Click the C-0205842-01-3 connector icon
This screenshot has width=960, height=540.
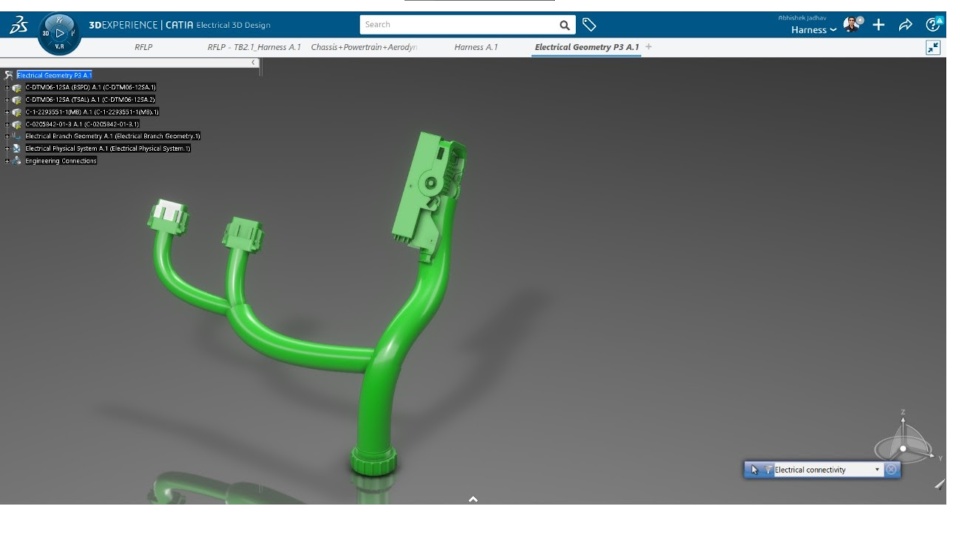17,124
